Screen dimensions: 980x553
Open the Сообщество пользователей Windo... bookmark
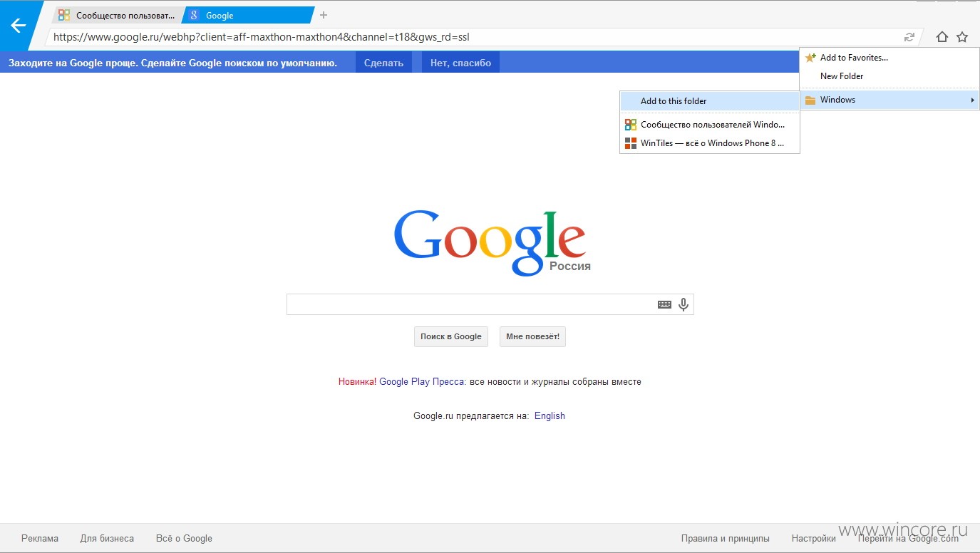coord(710,125)
